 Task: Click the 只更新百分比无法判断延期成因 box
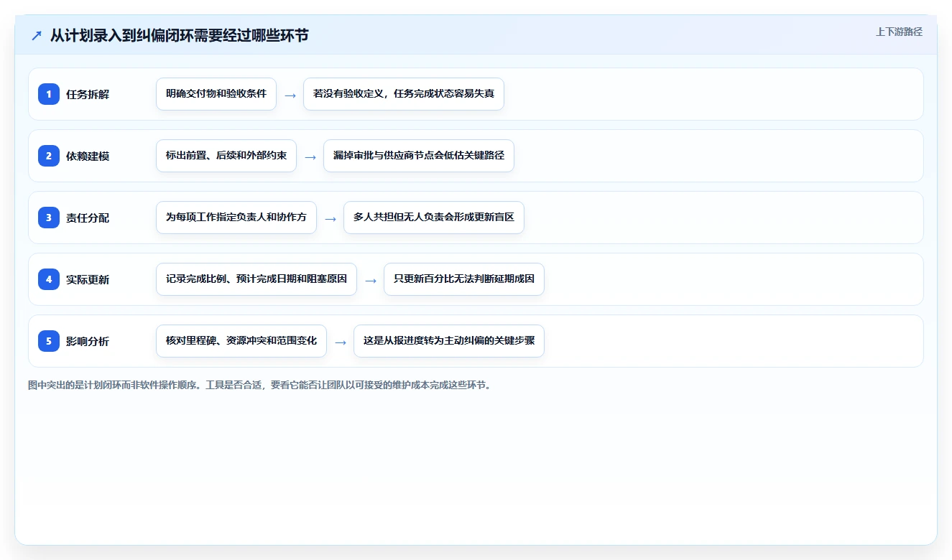coord(464,279)
